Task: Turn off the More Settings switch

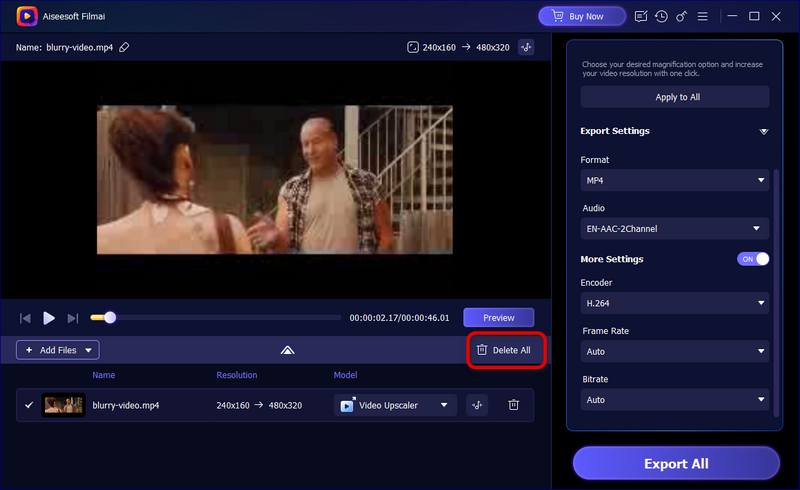Action: [x=753, y=259]
